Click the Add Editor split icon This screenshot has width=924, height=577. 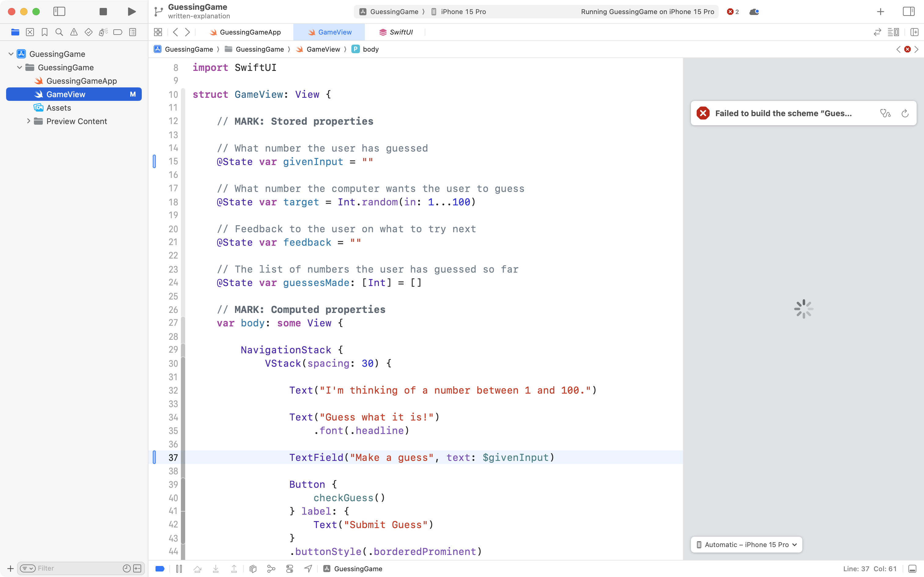915,32
